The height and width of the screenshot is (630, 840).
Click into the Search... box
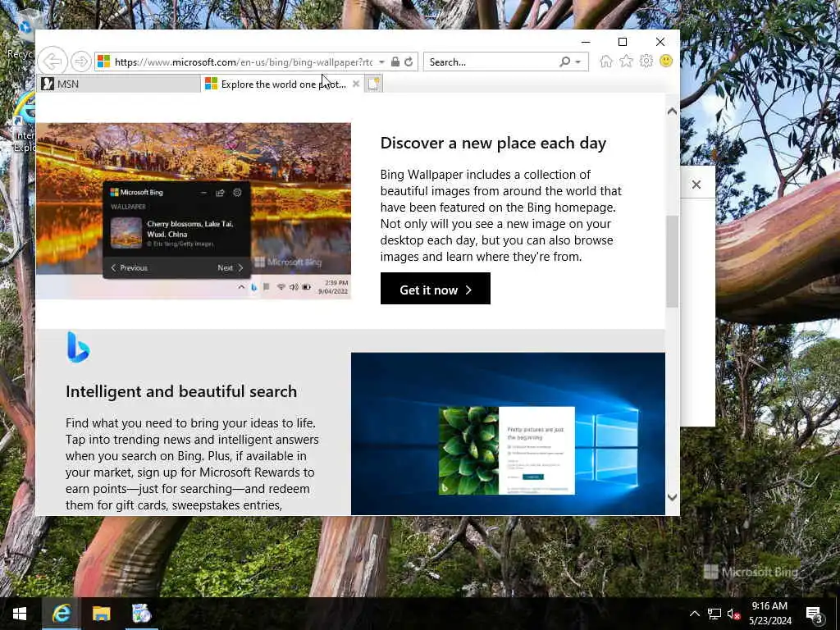click(492, 62)
